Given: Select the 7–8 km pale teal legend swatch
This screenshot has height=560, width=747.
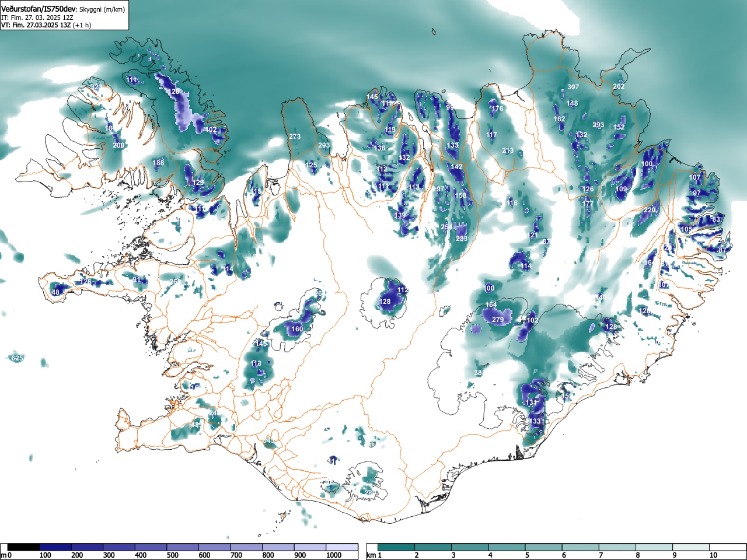Looking at the screenshot, I should 617,547.
